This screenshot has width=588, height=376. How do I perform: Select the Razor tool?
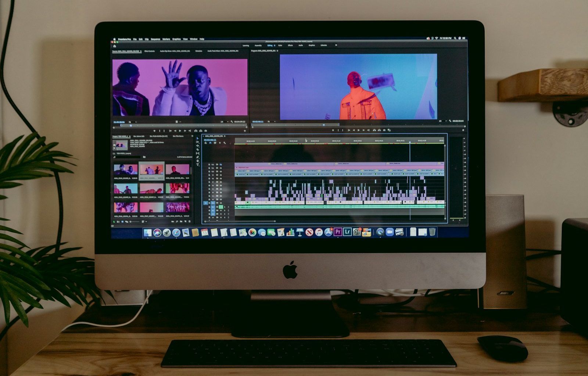pyautogui.click(x=197, y=149)
